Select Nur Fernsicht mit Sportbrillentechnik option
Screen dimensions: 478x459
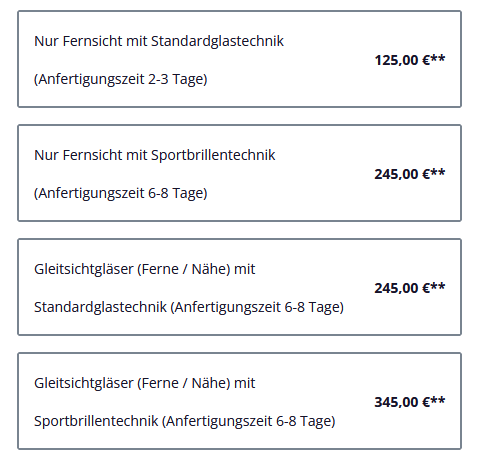point(239,173)
